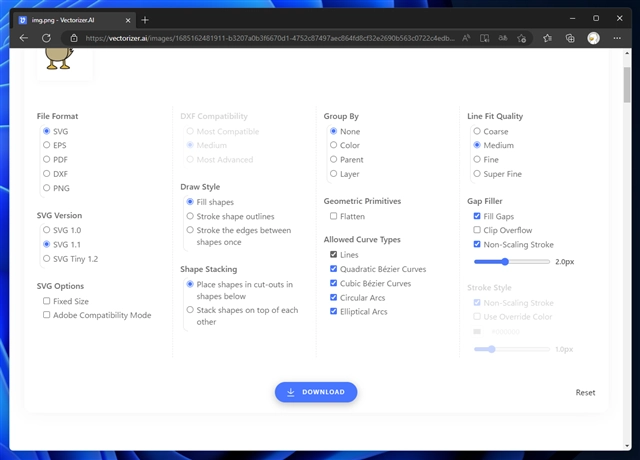Group by Parent
The image size is (640, 460).
click(x=333, y=159)
